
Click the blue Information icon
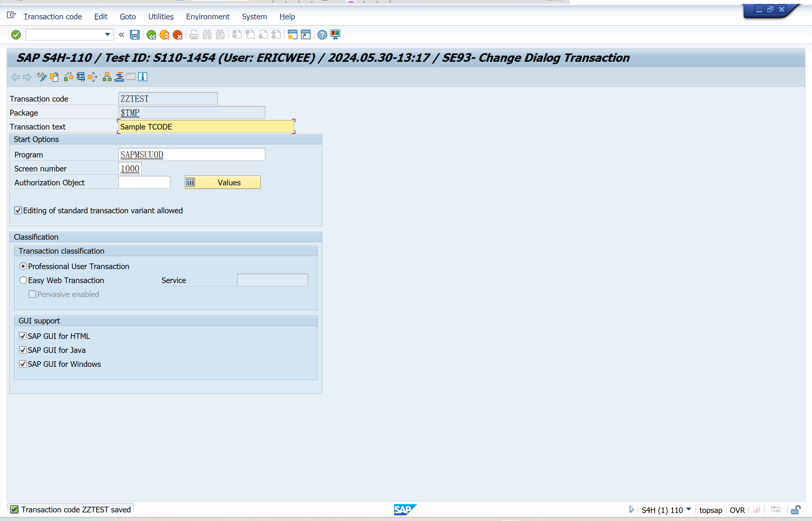[143, 77]
